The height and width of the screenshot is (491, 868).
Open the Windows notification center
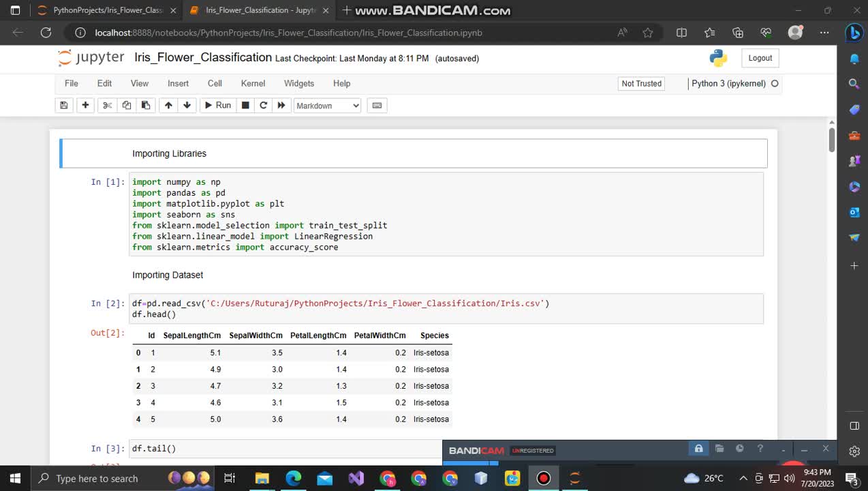click(x=851, y=478)
